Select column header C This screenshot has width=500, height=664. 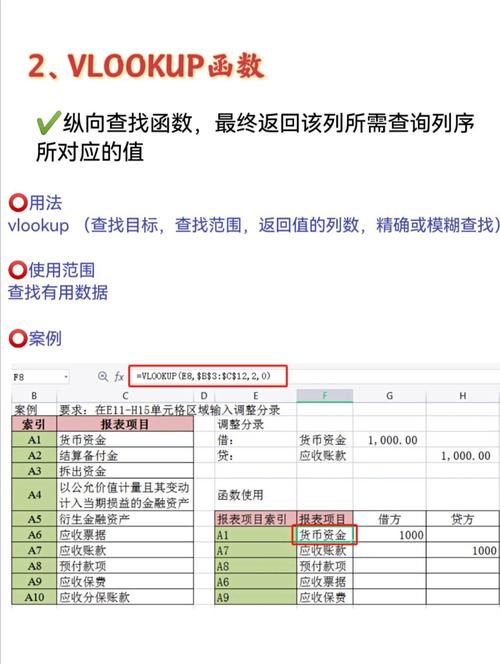coord(125,396)
